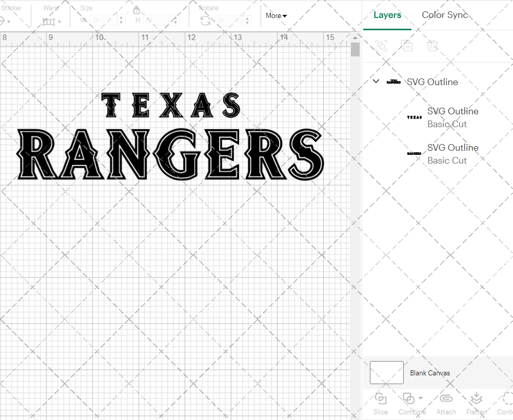Open the Contour tool
This screenshot has width=513, height=420.
[x=506, y=398]
